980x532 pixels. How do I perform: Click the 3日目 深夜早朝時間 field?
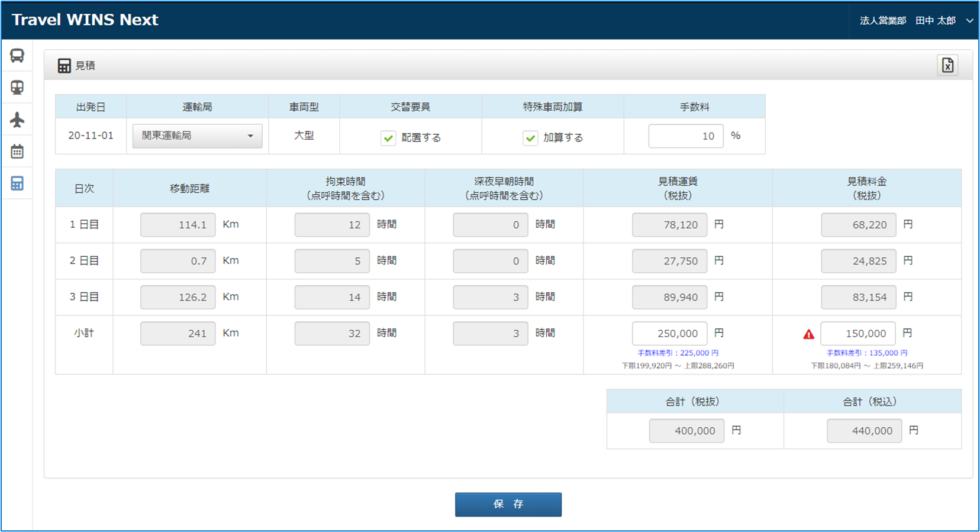(491, 297)
